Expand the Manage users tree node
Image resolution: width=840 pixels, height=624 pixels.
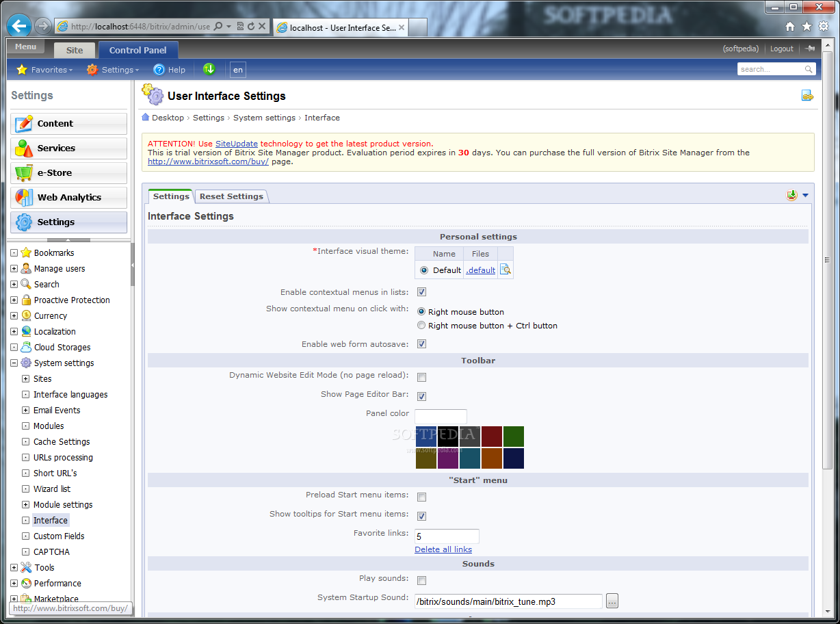[x=14, y=269]
